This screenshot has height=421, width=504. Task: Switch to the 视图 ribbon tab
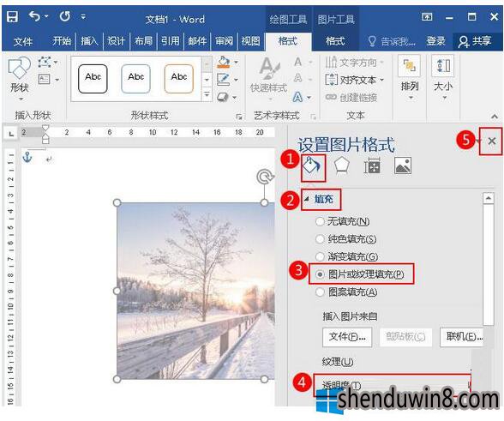coord(250,41)
